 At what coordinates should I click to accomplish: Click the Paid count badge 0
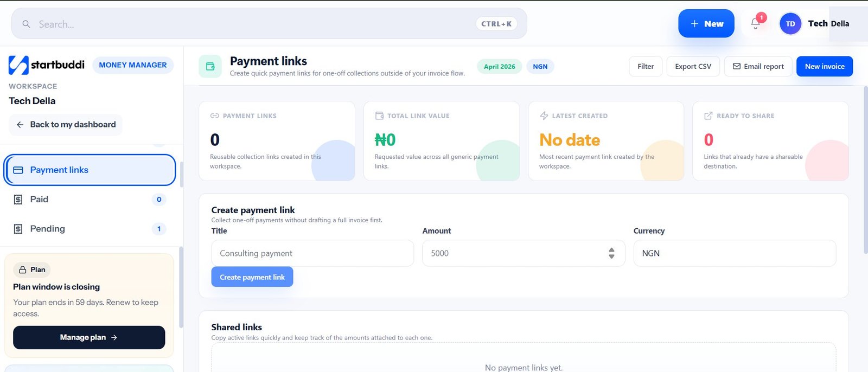coord(159,200)
